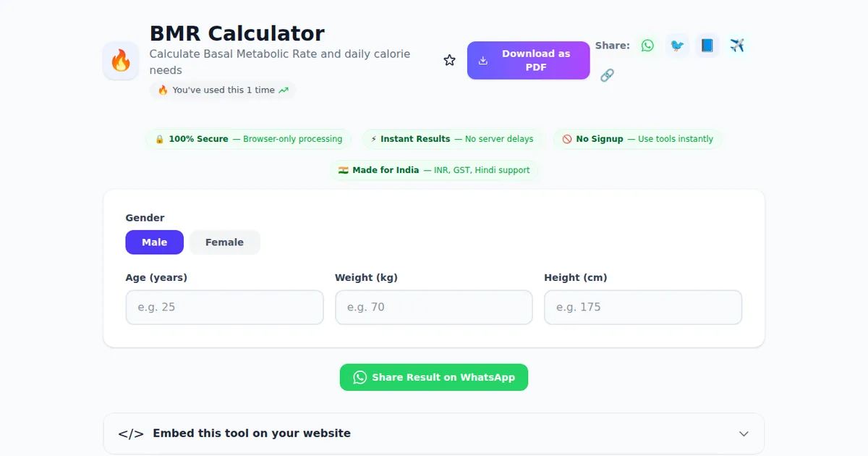Expand the embed section chevron
The width and height of the screenshot is (868, 456).
pos(744,434)
